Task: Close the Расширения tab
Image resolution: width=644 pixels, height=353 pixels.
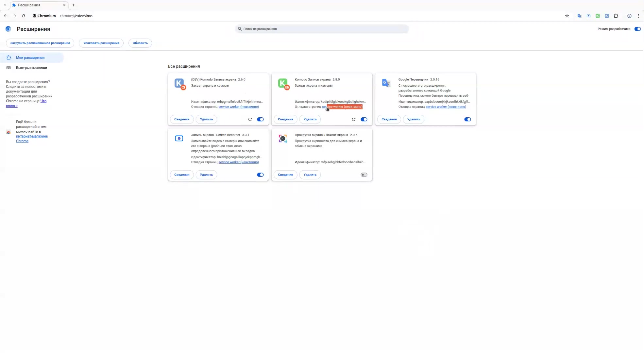Action: [64, 5]
